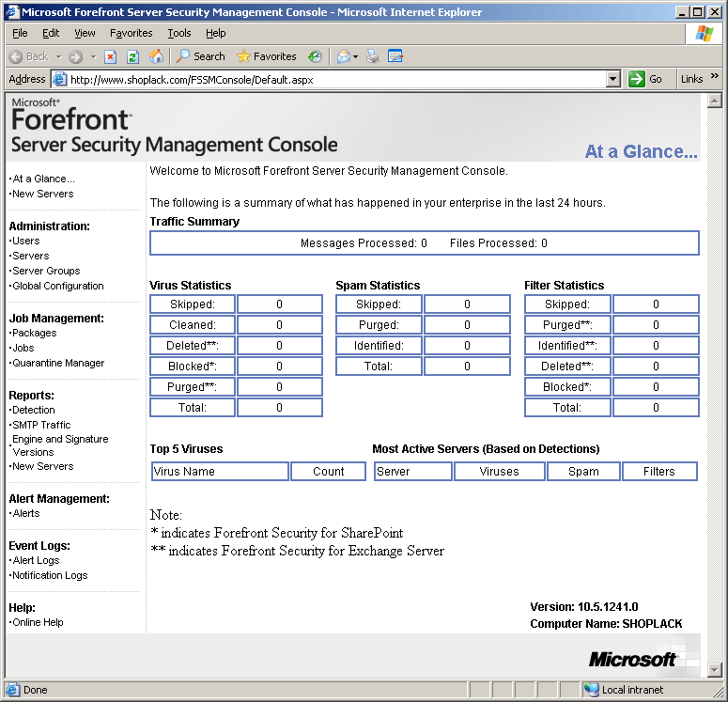
Task: Open the Online Help link
Action: click(38, 622)
